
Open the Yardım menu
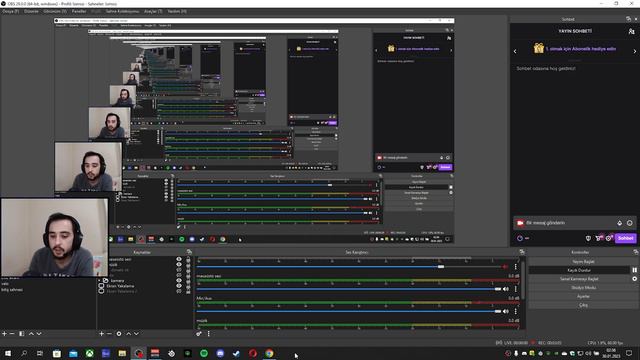177,11
